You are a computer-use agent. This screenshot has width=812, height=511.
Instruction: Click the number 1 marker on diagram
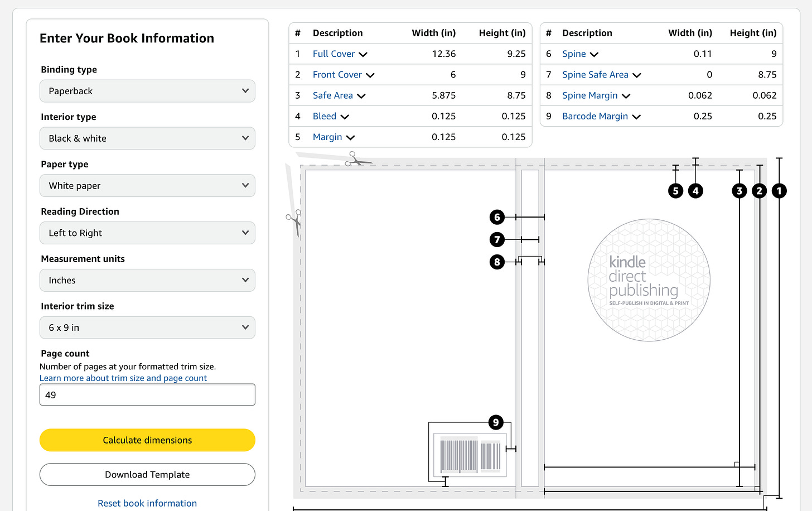pos(779,191)
